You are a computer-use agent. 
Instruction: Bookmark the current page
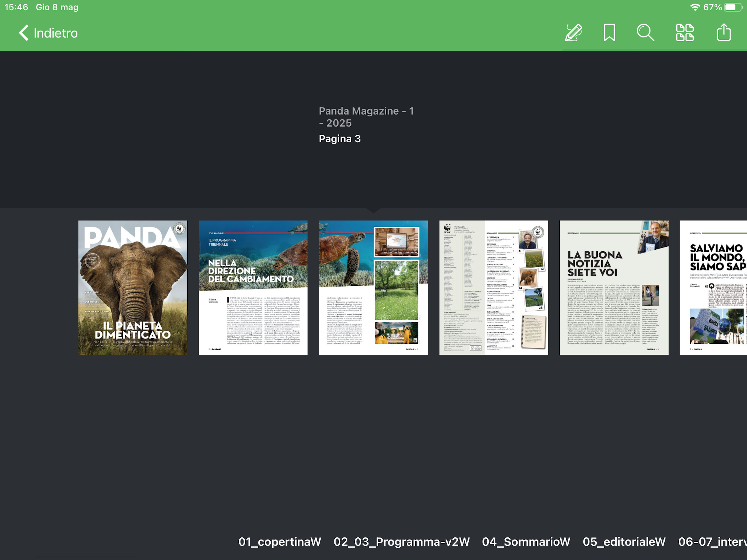[609, 33]
